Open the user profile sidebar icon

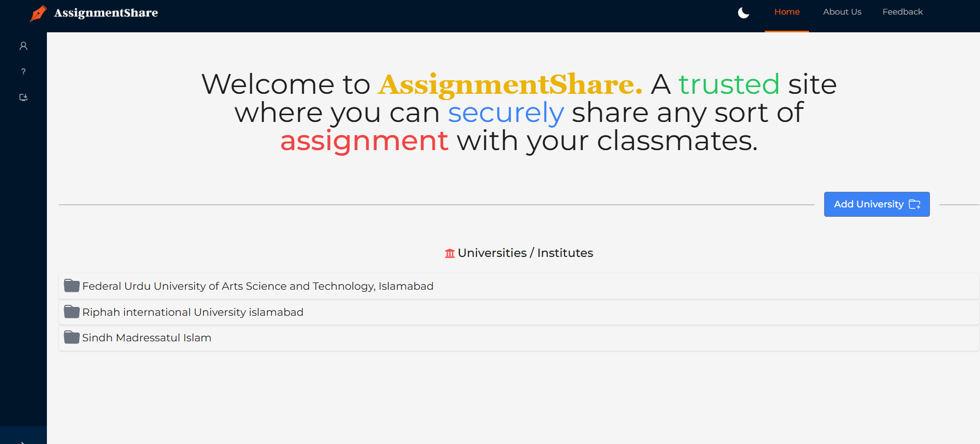[x=23, y=46]
